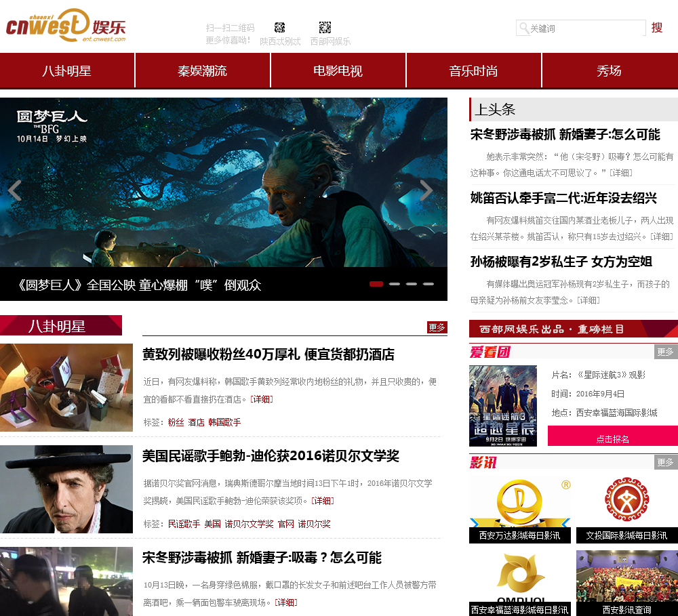This screenshot has height=616, width=678.
Task: Click the 诺贝尔文学奖 tag
Action: coord(249,523)
